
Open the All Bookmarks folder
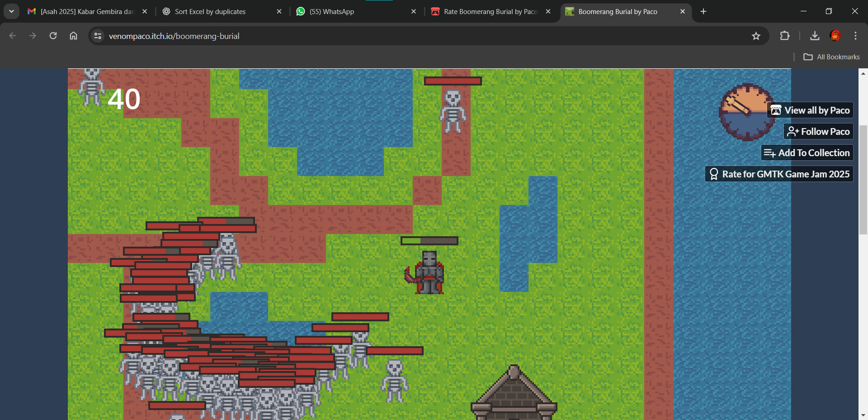coord(831,57)
